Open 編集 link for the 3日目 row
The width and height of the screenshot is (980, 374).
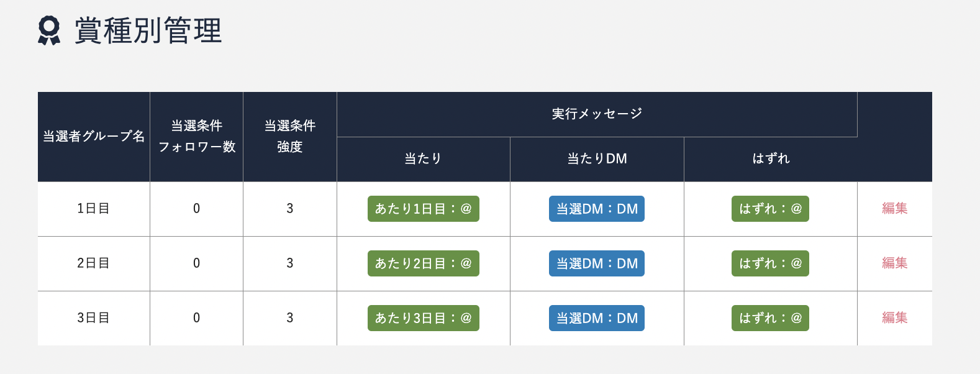click(x=894, y=318)
